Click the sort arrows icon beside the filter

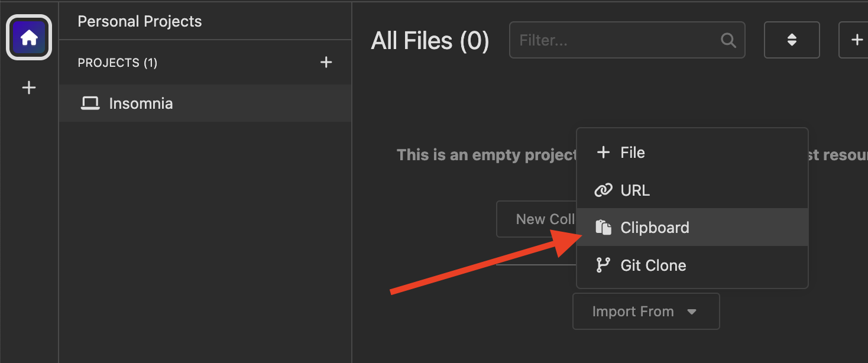point(792,40)
